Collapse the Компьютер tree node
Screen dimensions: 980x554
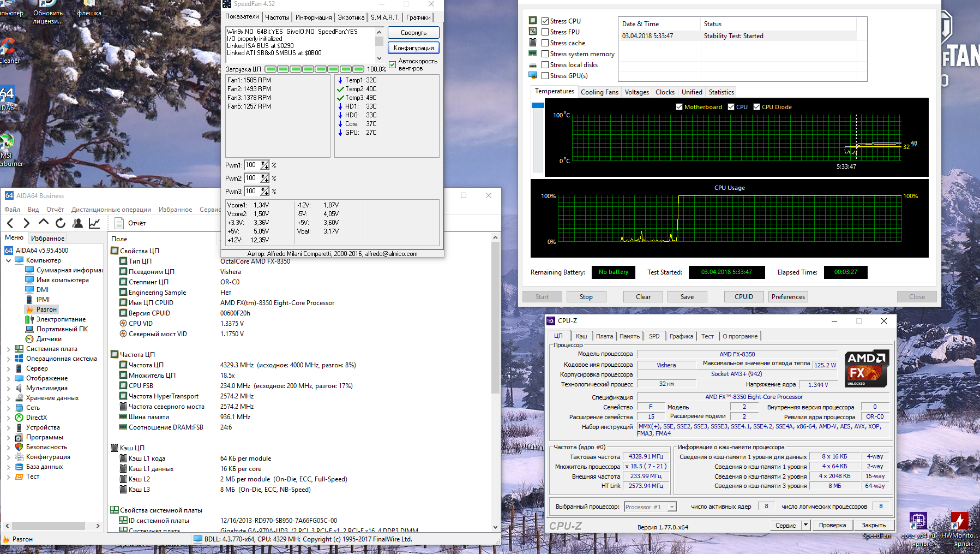coord(8,260)
